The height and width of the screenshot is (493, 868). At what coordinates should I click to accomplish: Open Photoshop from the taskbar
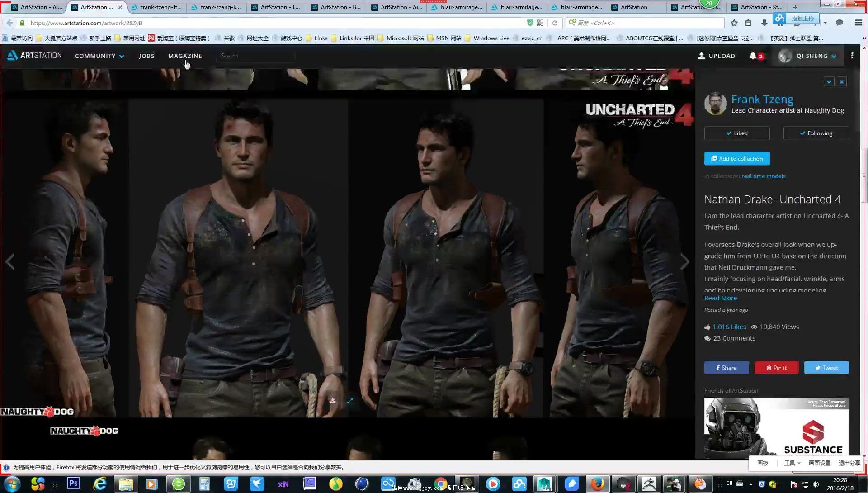pyautogui.click(x=73, y=484)
